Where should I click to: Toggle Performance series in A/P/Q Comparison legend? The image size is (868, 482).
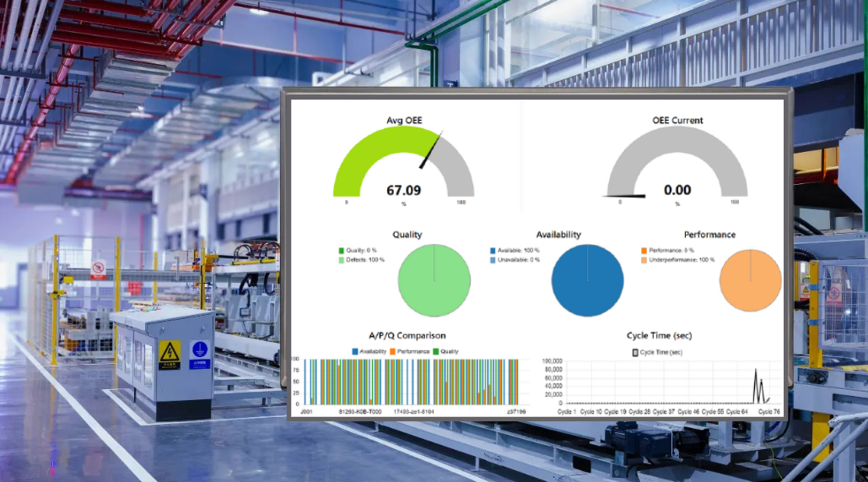tap(410, 351)
